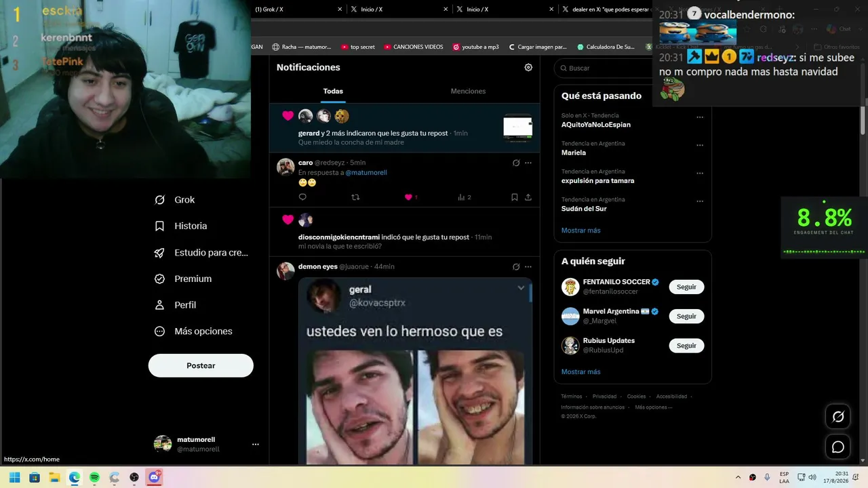Click the Postear button
This screenshot has width=868, height=488.
pyautogui.click(x=201, y=365)
